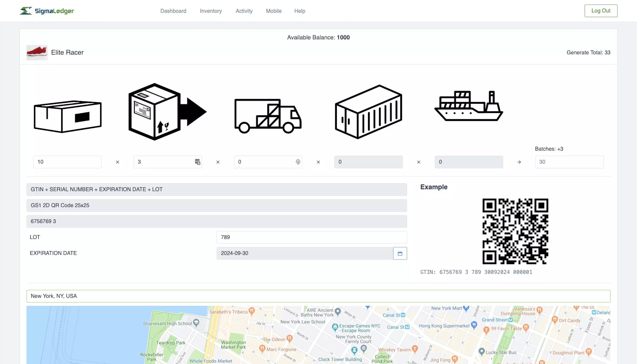This screenshot has width=637, height=364.
Task: Click the Grand Street subway icon
Action: (511, 320)
